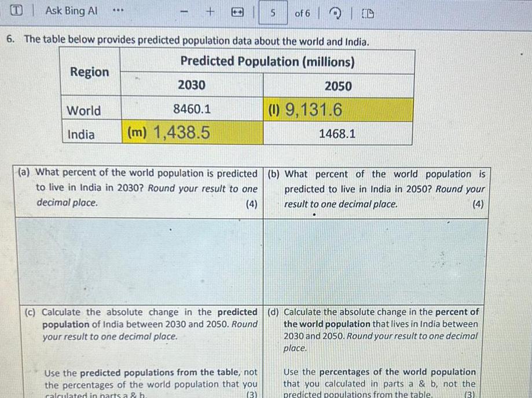Click the '2030' column heading
This screenshot has height=398, width=532.
coord(192,85)
